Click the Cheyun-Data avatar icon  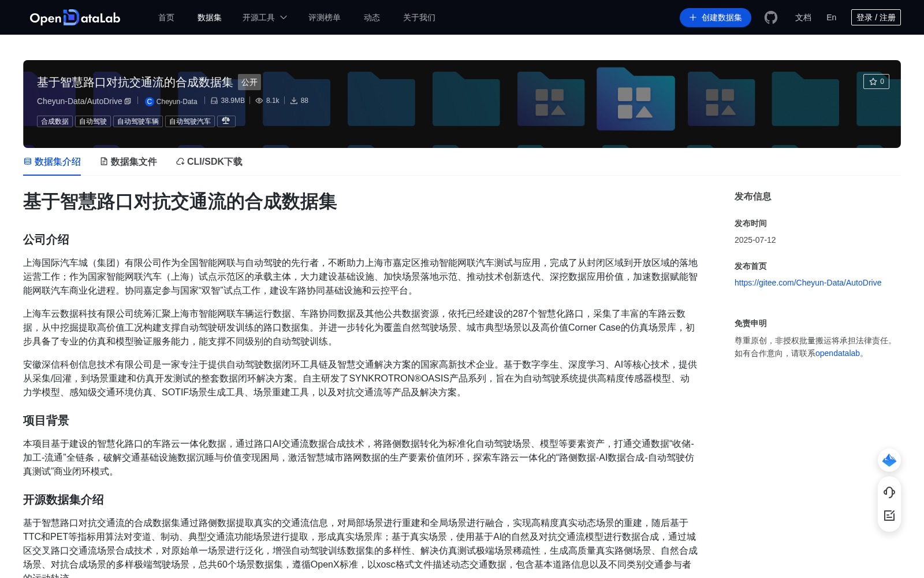pos(149,101)
